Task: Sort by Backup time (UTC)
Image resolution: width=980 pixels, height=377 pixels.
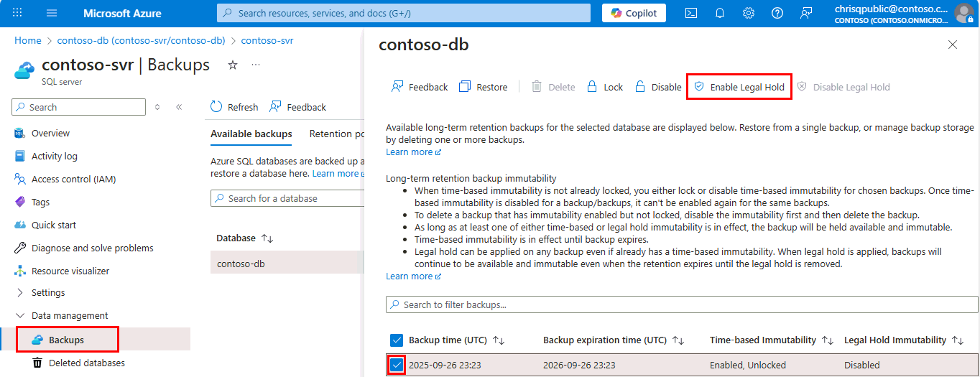Action: (x=456, y=340)
